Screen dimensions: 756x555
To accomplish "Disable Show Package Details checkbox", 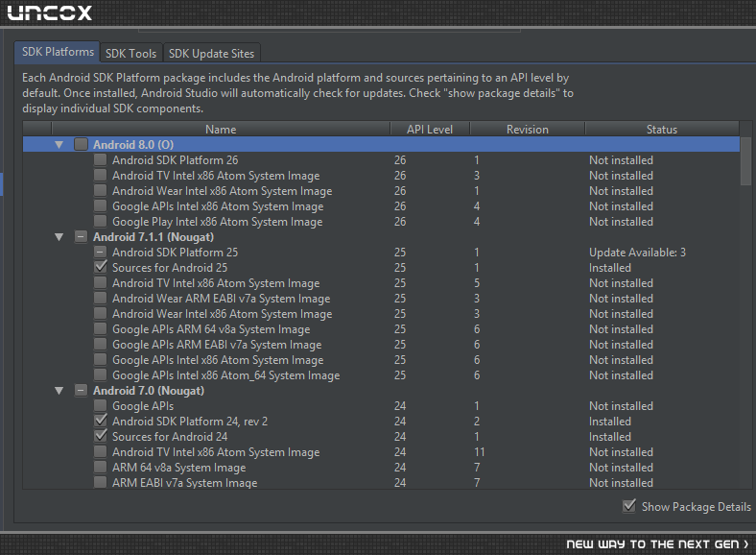I will 629,506.
